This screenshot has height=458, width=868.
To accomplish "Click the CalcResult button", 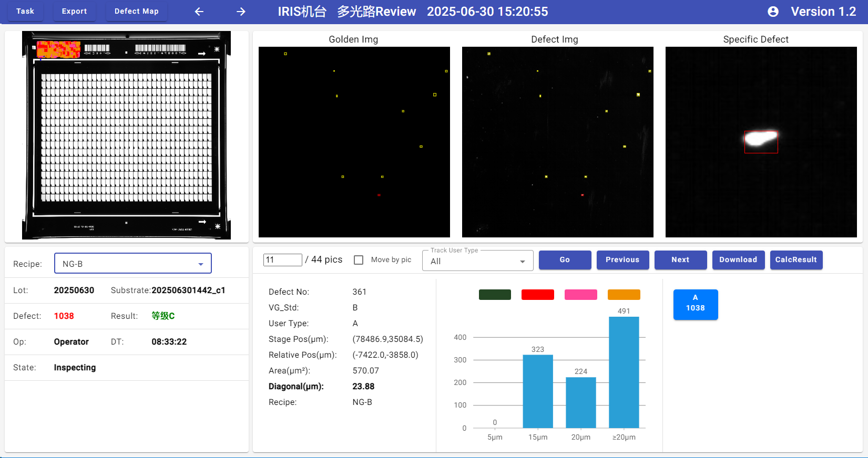I will pyautogui.click(x=796, y=260).
